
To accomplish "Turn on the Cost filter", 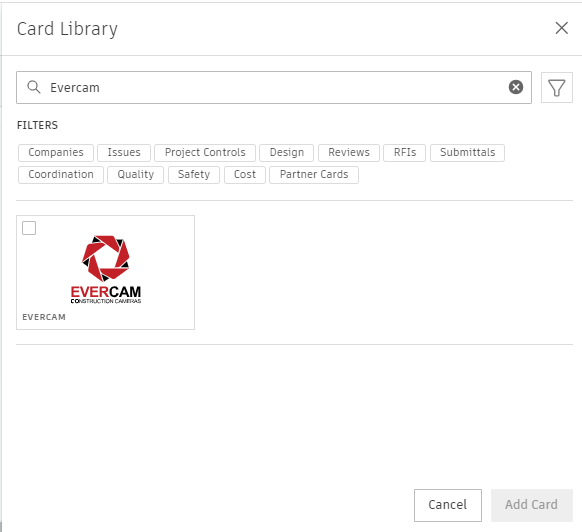I will 245,174.
